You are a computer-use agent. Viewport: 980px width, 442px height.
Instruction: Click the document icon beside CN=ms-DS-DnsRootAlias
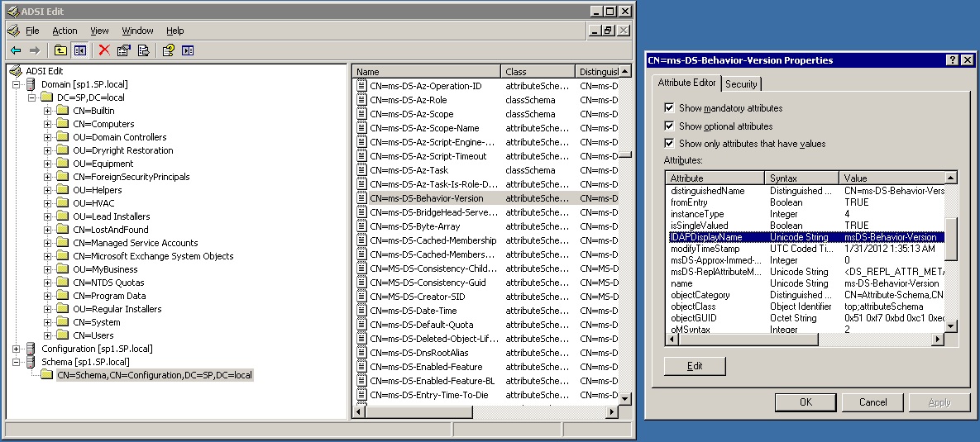coord(361,353)
